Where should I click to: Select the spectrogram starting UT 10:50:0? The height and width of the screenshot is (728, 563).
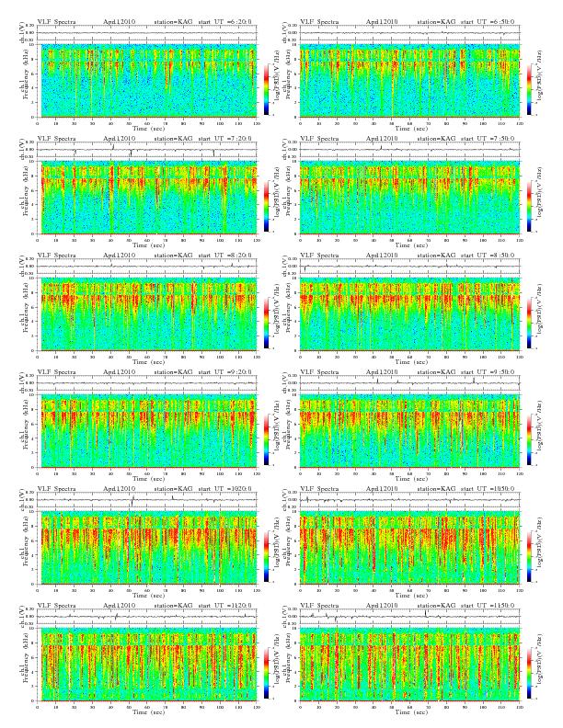pos(409,548)
